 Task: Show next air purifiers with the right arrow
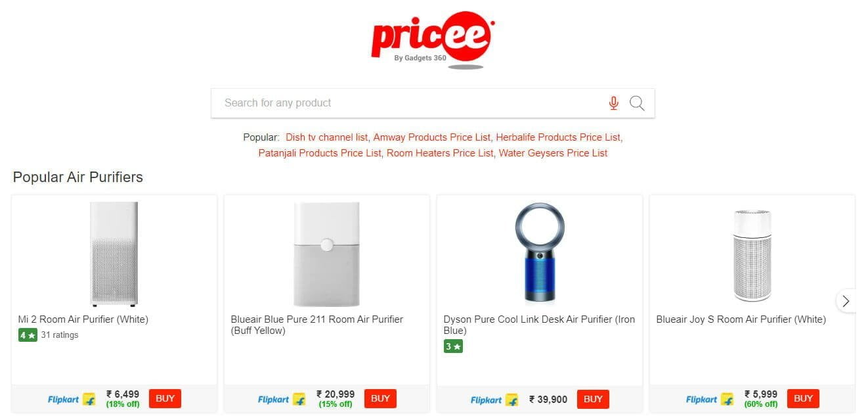846,301
